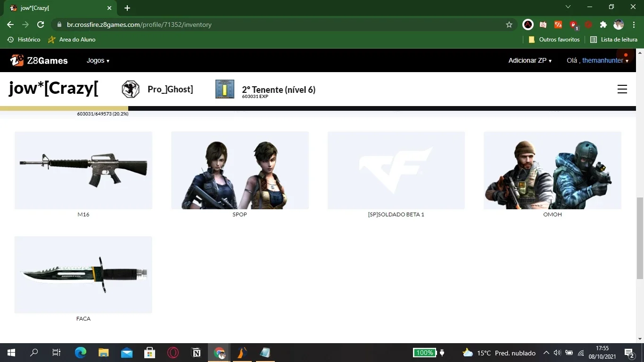Click the Wi-Fi network tray icon
The width and height of the screenshot is (644, 362).
pyautogui.click(x=581, y=353)
